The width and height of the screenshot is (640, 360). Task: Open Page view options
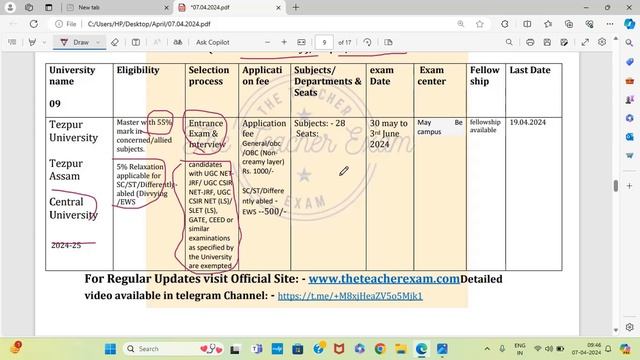[388, 42]
